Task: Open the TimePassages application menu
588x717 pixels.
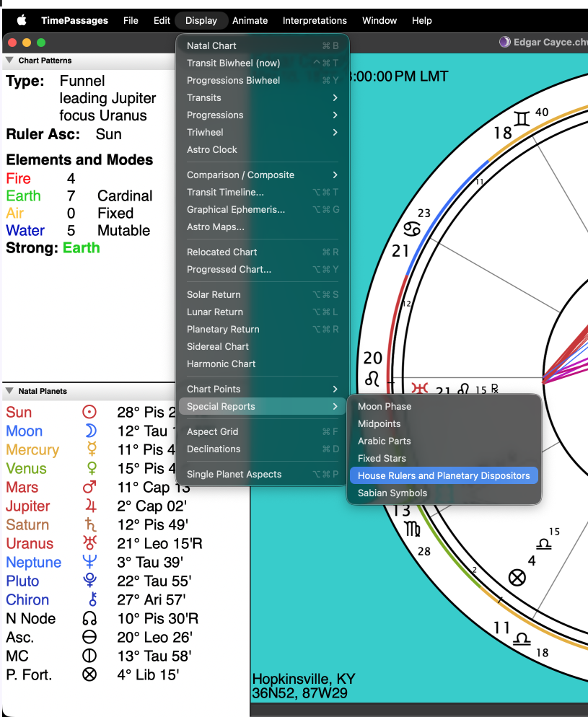Action: click(74, 21)
